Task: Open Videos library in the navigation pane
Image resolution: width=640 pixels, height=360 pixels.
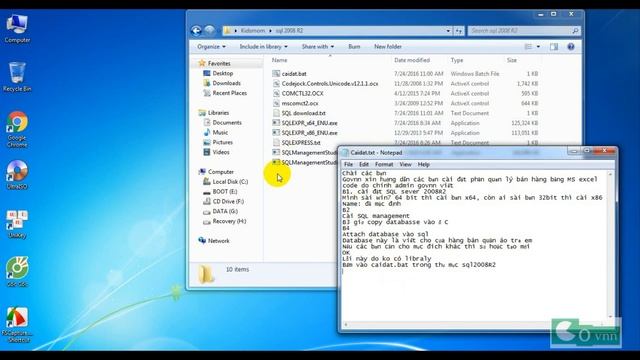Action: coord(221,152)
